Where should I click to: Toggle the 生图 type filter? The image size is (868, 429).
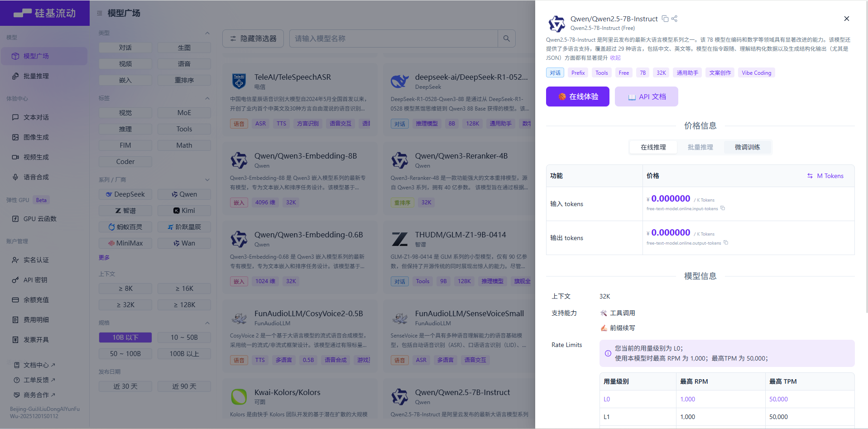184,48
